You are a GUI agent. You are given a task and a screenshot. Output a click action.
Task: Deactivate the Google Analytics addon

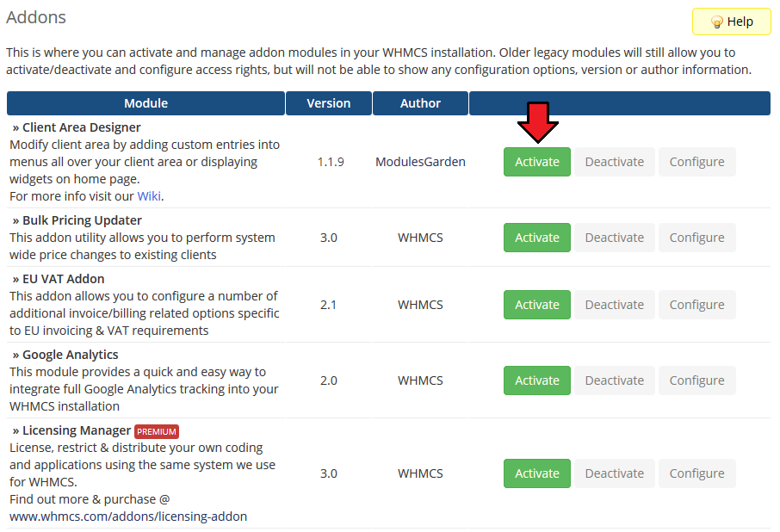coord(615,380)
